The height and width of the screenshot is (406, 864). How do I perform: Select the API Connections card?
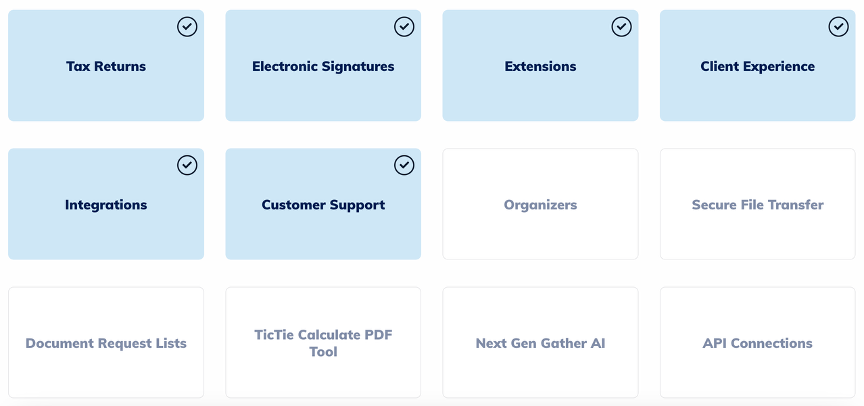pos(758,342)
